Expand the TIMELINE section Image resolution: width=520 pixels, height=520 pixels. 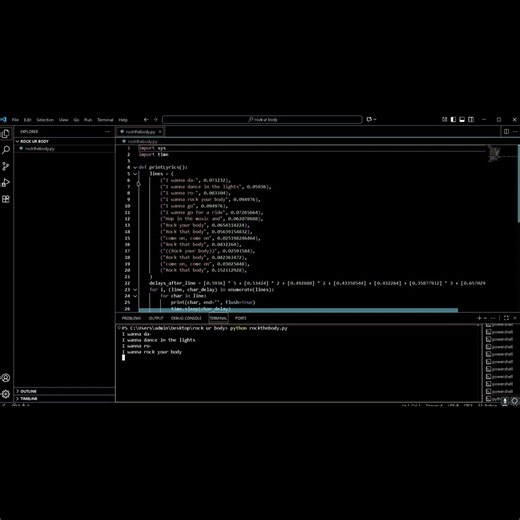point(65,399)
